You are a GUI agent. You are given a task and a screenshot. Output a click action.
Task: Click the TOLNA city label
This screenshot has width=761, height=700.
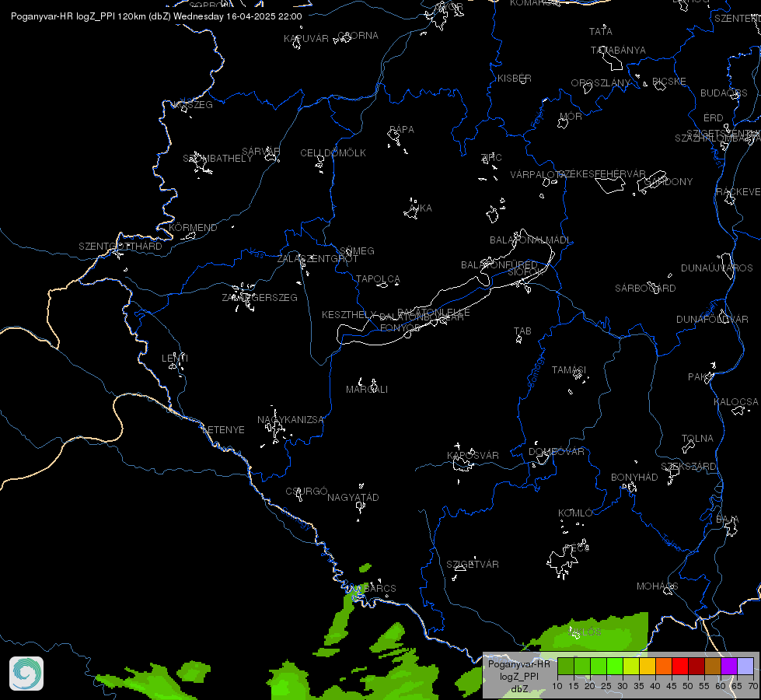[697, 439]
